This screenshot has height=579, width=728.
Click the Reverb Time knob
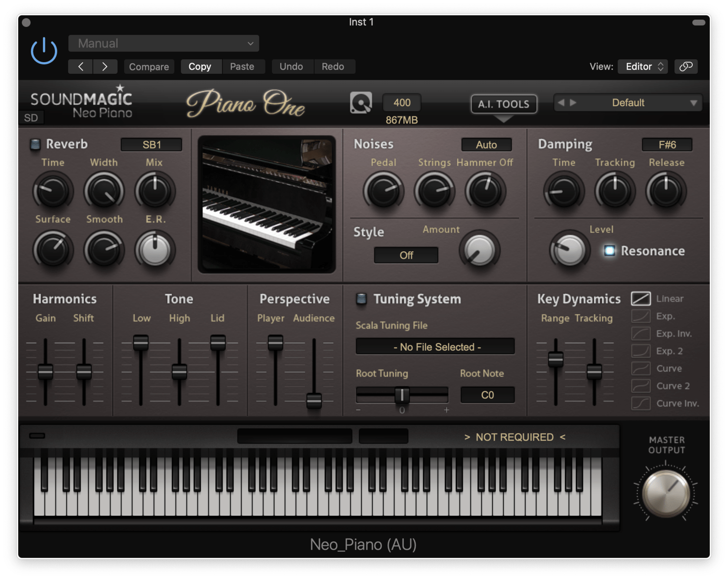click(53, 191)
